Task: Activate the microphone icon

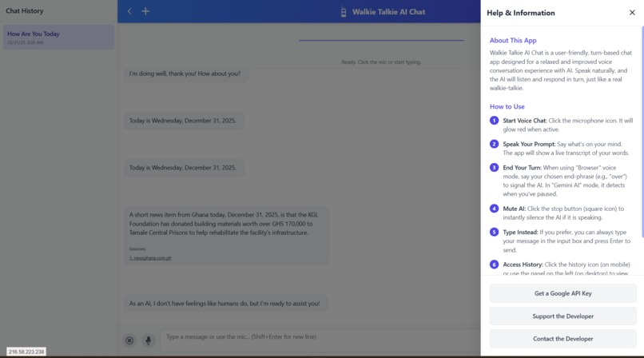Action: 149,340
